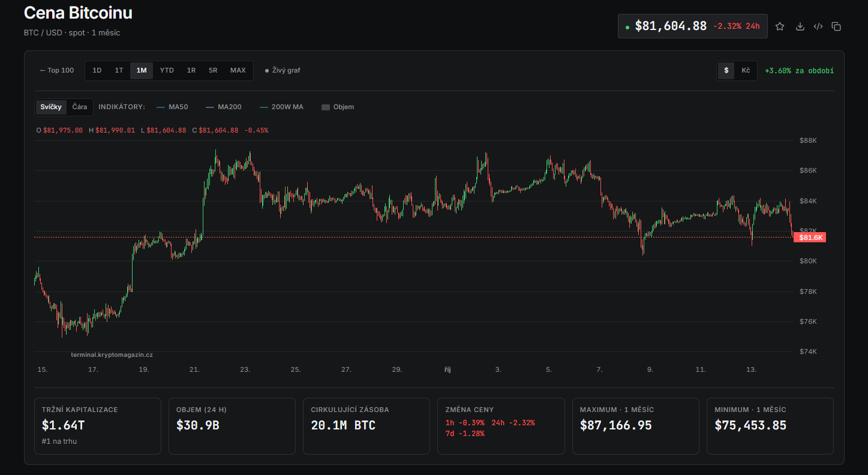This screenshot has width=868, height=475.
Task: Show the Objem volume indicator
Action: pyautogui.click(x=338, y=107)
